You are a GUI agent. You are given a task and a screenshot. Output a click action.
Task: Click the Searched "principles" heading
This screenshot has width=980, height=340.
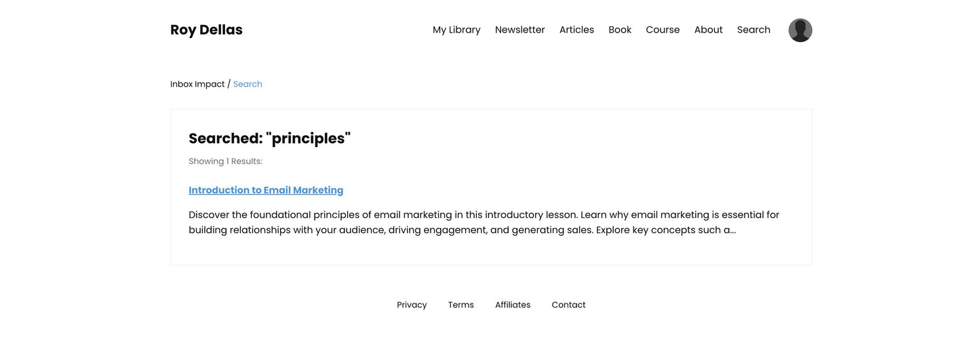click(269, 138)
